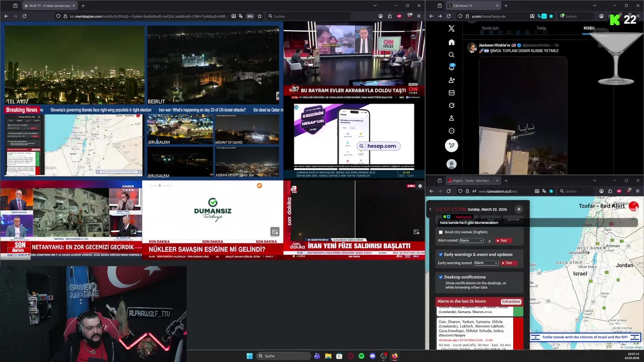The height and width of the screenshot is (362, 644).
Task: Select the Multi TV browser tab
Action: tap(49, 6)
